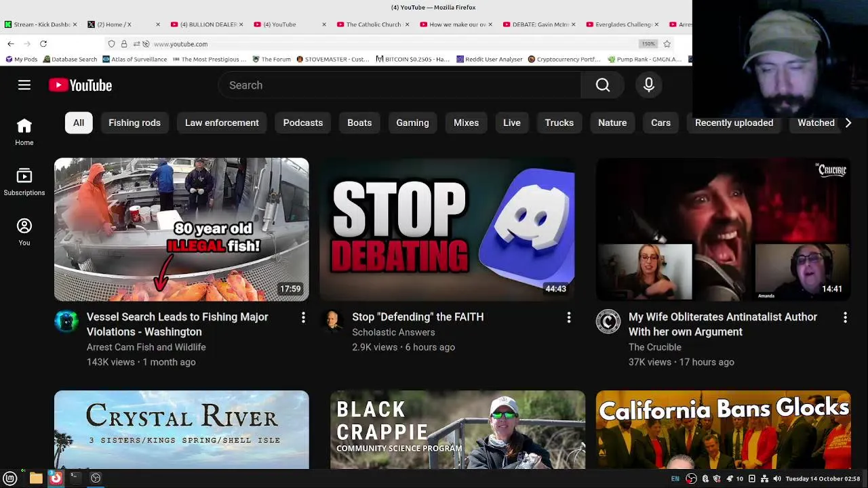
Task: Open the Linux Mint start menu
Action: click(x=10, y=479)
